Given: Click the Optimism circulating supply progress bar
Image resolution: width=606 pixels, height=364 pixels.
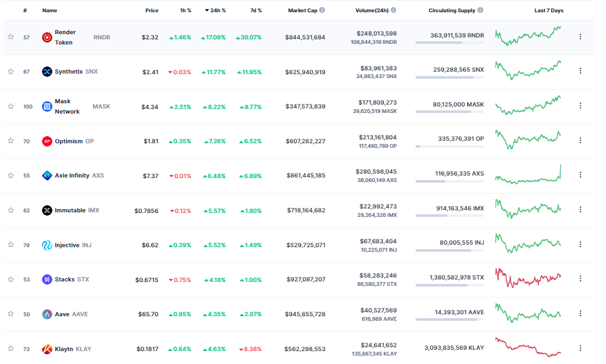Looking at the screenshot, I should pos(450,147).
